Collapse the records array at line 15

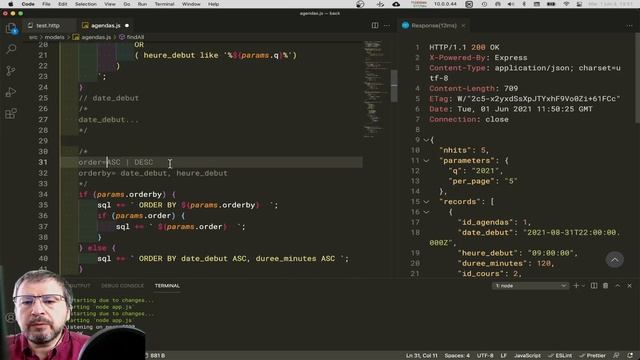pos(426,202)
